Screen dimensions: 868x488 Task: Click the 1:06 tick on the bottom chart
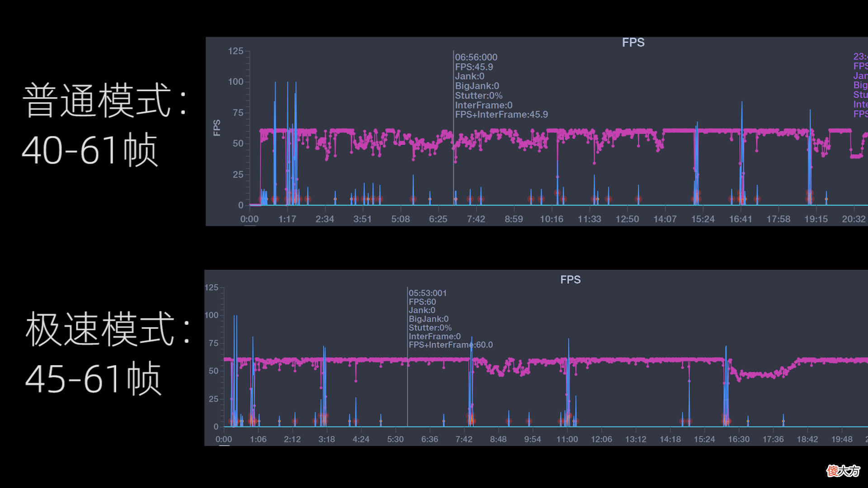pos(258,439)
